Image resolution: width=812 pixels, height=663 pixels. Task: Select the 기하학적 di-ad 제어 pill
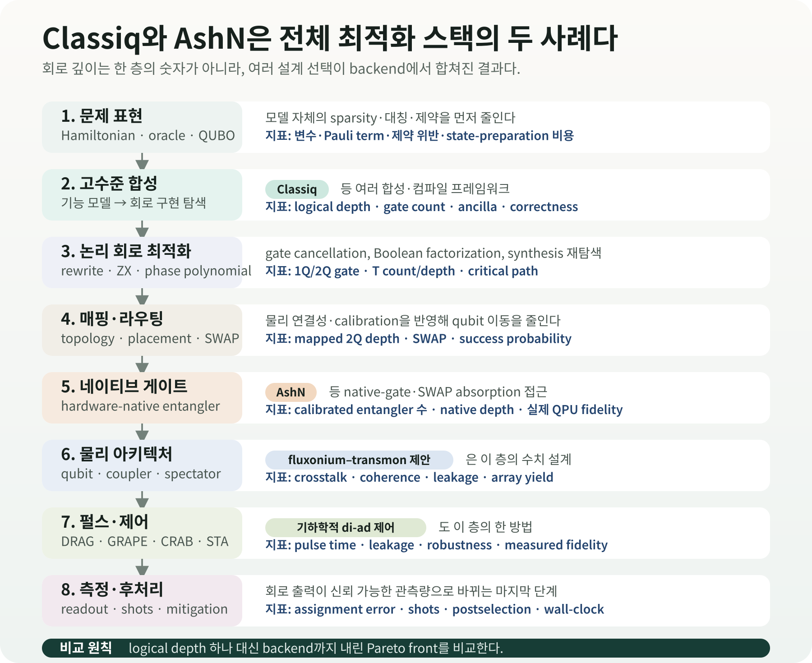click(x=346, y=528)
